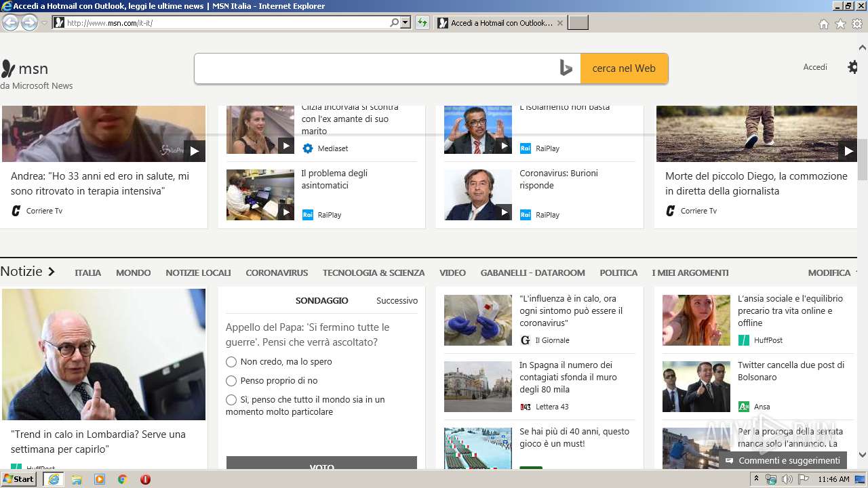Open a new blank tab
Image resolution: width=868 pixels, height=488 pixels.
pos(578,23)
